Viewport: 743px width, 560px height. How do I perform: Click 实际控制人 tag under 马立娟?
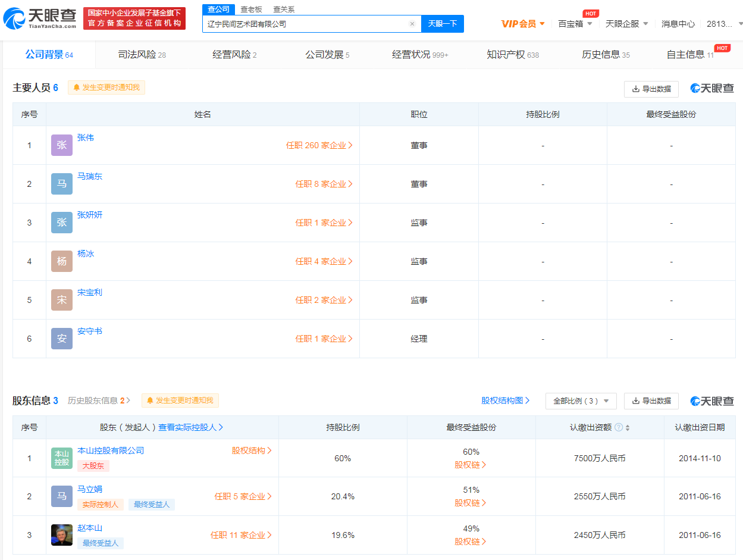click(x=101, y=505)
